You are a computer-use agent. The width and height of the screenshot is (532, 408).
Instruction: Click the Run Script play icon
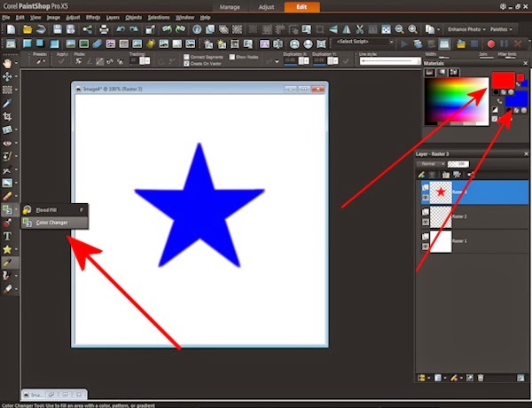(403, 43)
